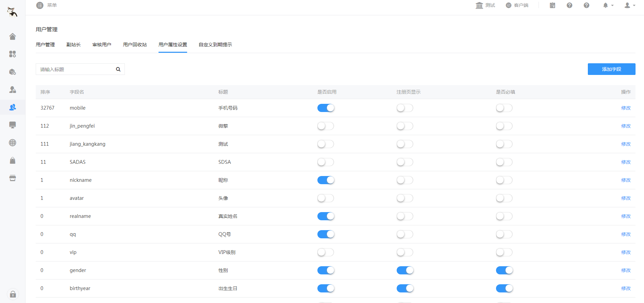Image resolution: width=644 pixels, height=303 pixels.
Task: Click the 添加字段 button
Action: (x=611, y=69)
